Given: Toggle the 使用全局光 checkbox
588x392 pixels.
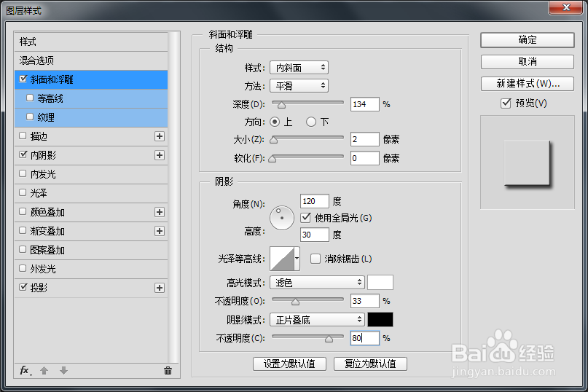Looking at the screenshot, I should 305,218.
